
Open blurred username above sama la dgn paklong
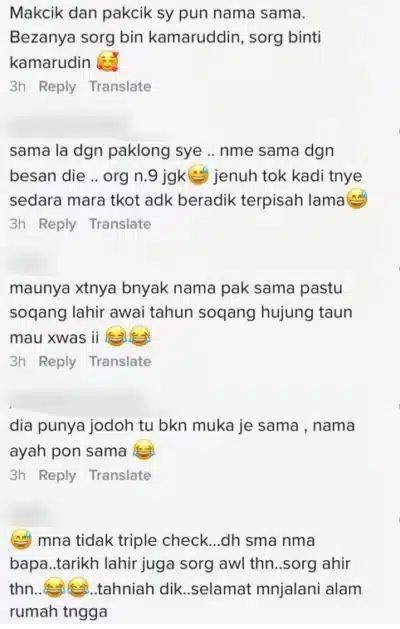click(69, 126)
